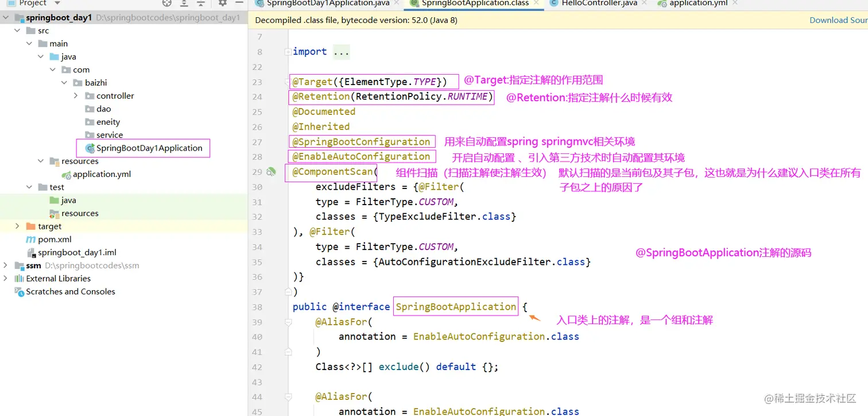Click the Spring bean gutter icon at line 29

[271, 172]
